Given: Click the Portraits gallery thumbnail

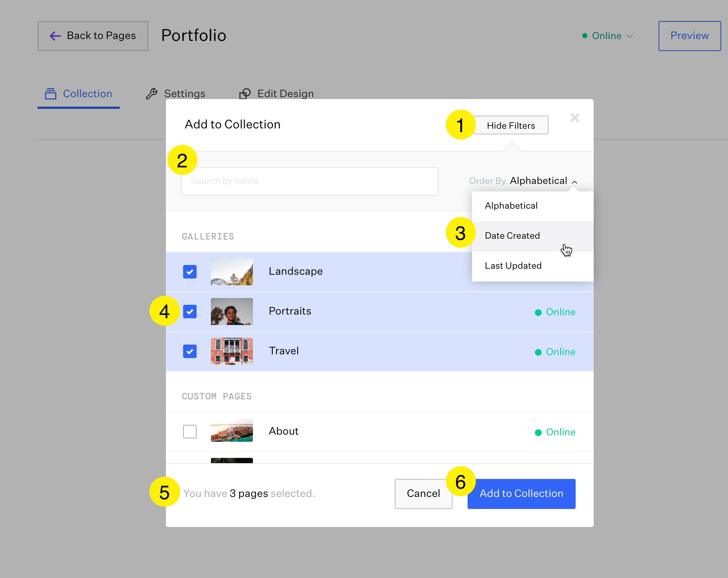Looking at the screenshot, I should (232, 312).
